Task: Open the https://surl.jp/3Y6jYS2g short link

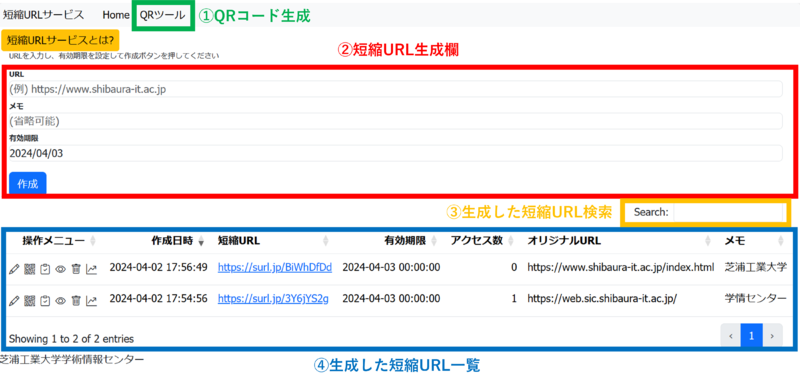Action: point(273,299)
